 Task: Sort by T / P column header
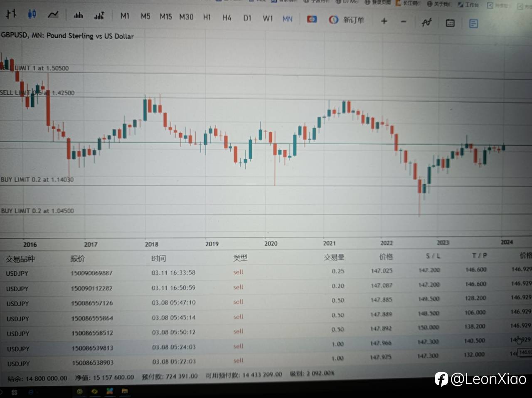tap(479, 255)
